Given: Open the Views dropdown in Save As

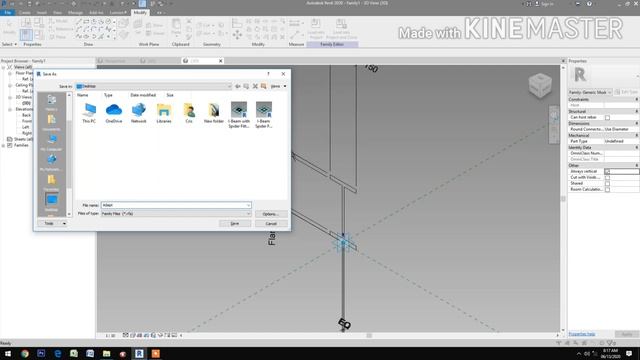Looking at the screenshot, I should [x=278, y=86].
